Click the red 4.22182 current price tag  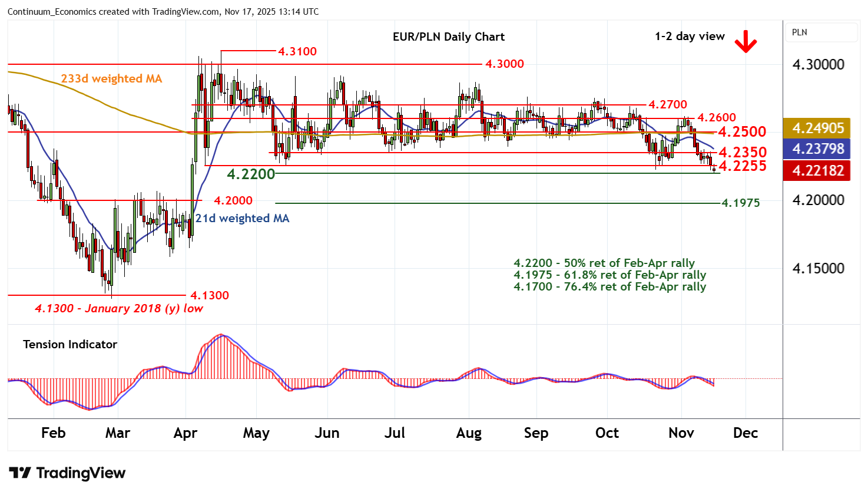point(817,171)
